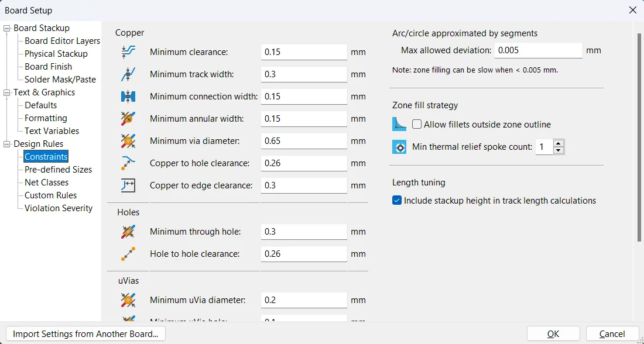Image resolution: width=644 pixels, height=344 pixels.
Task: Select Violation Severity in the tree
Action: coord(59,208)
